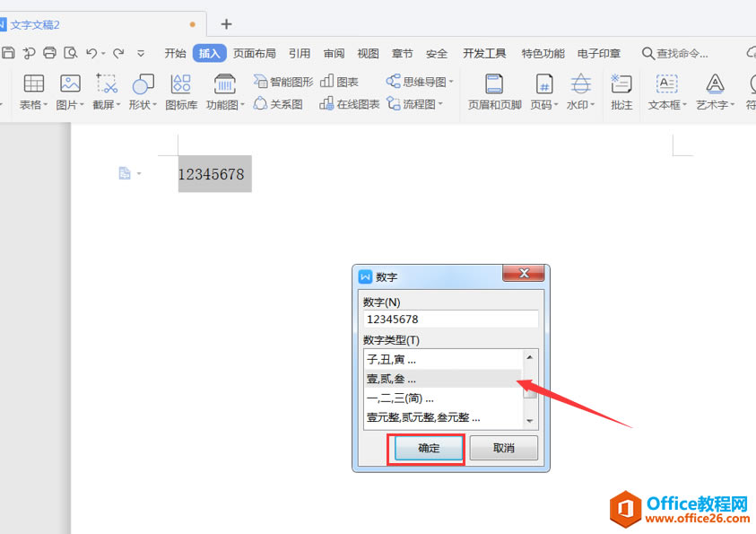Expand the 图片 dropdown arrow
The width and height of the screenshot is (756, 534).
[82, 104]
